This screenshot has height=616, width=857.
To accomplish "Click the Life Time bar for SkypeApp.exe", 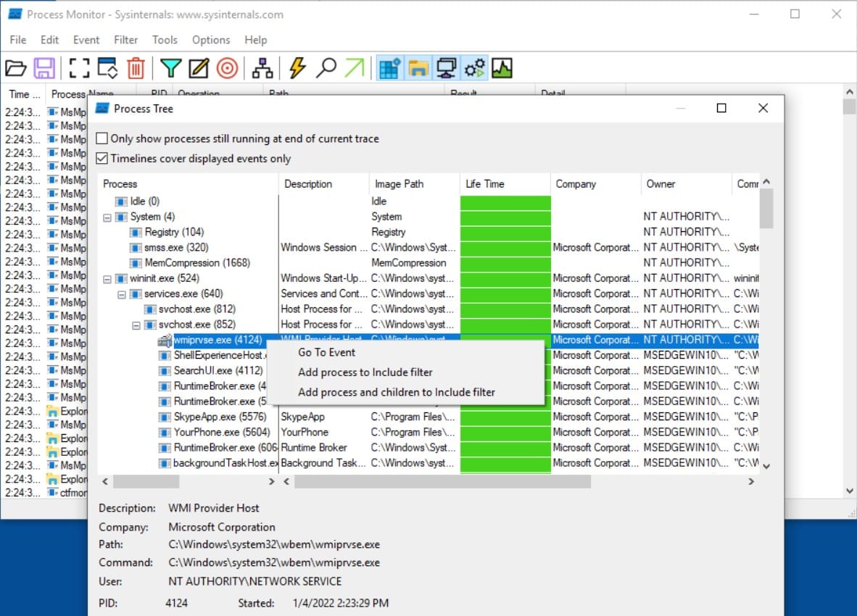I will click(505, 417).
